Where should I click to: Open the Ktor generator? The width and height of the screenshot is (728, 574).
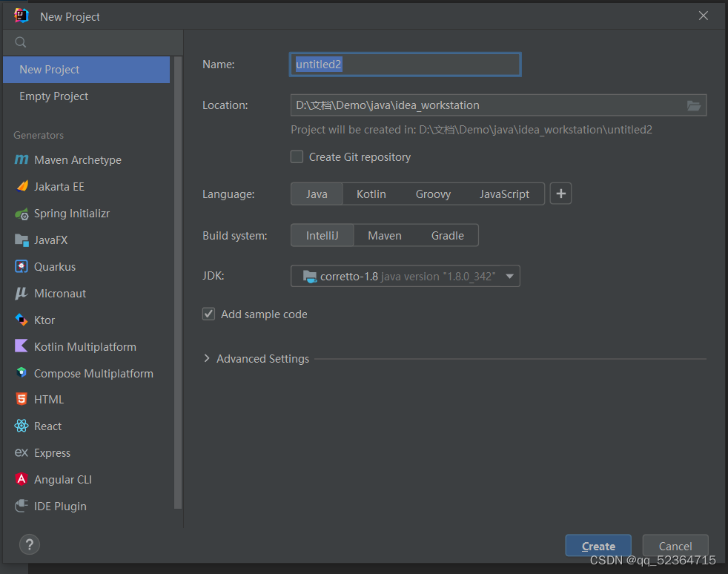(x=86, y=320)
